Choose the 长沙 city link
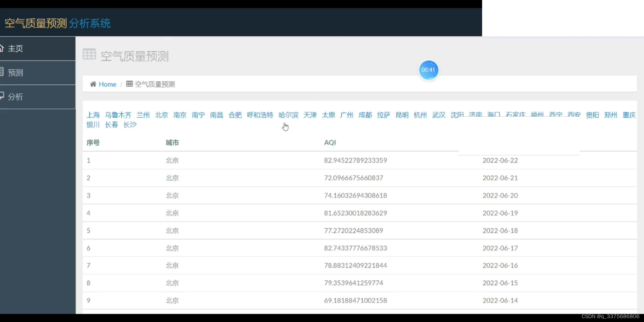The image size is (644, 322). tap(130, 125)
